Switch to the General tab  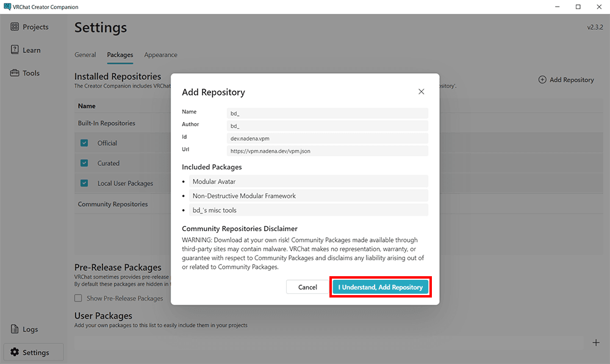85,55
